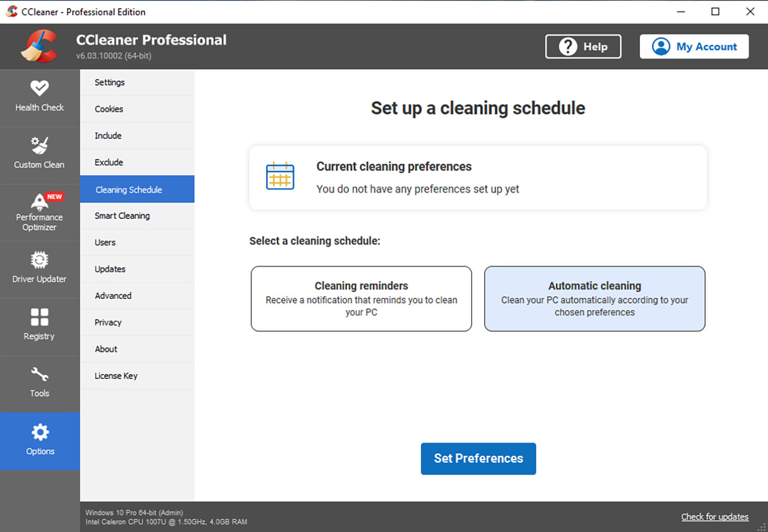Open the Users options page
Image resolution: width=768 pixels, height=532 pixels.
tap(137, 242)
